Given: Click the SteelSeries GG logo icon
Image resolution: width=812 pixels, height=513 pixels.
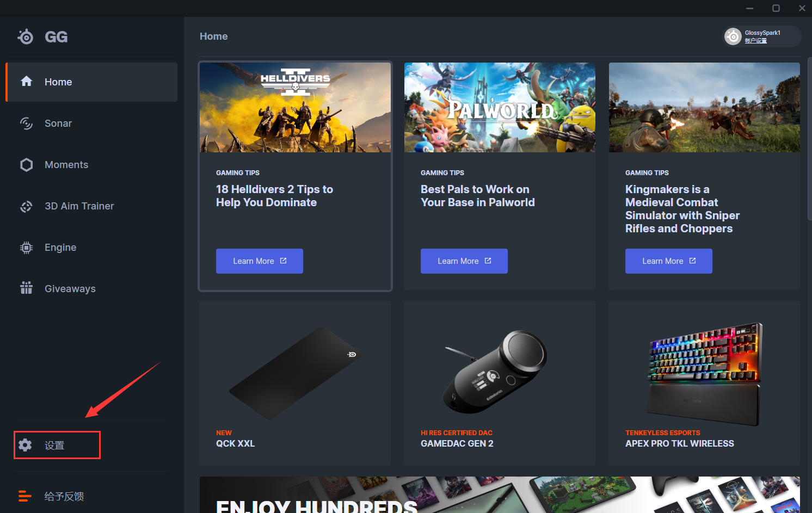Looking at the screenshot, I should pyautogui.click(x=26, y=36).
